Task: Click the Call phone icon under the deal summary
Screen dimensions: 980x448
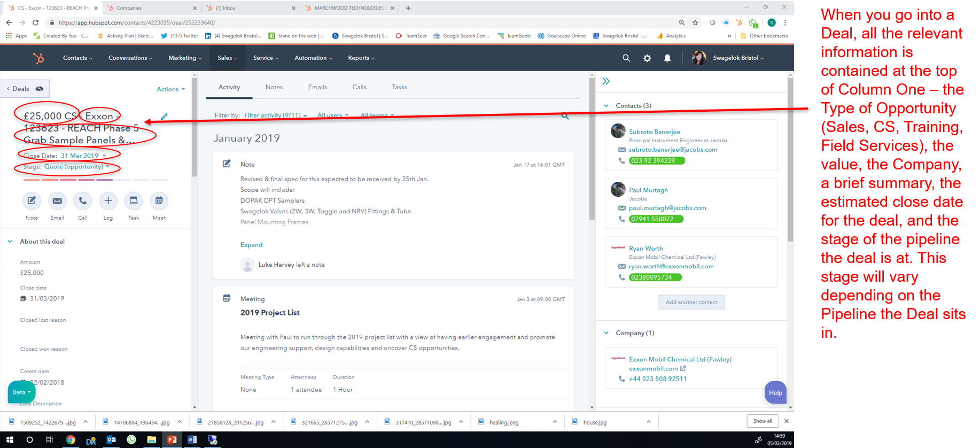Action: (x=83, y=200)
